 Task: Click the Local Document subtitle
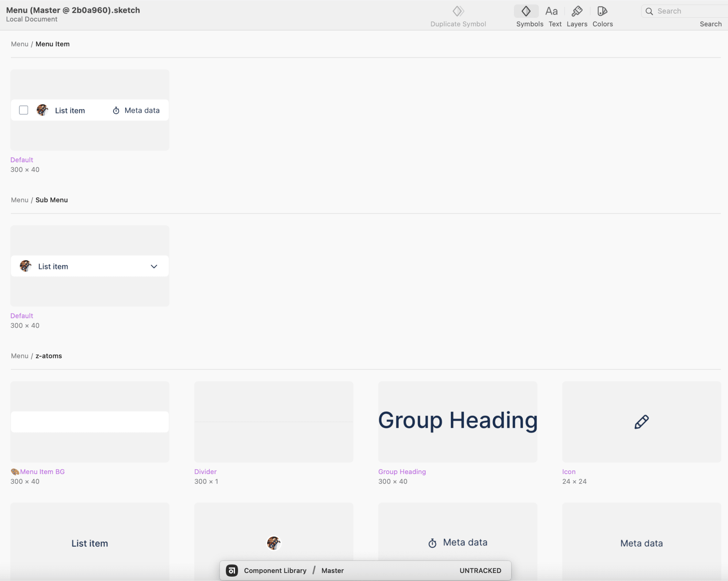tap(32, 19)
